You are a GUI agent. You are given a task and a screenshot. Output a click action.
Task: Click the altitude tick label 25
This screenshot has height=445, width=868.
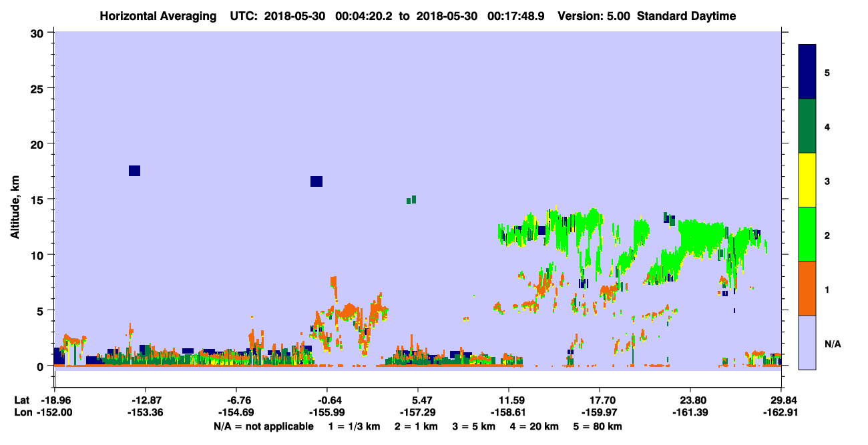39,88
